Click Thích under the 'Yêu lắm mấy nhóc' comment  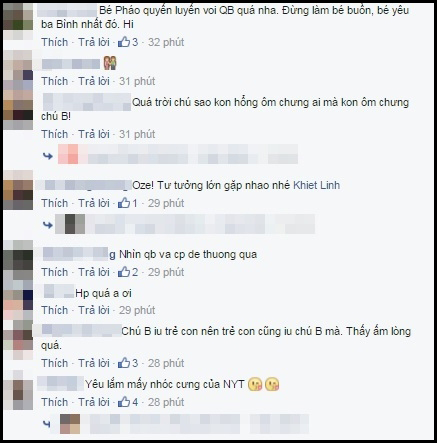click(55, 402)
